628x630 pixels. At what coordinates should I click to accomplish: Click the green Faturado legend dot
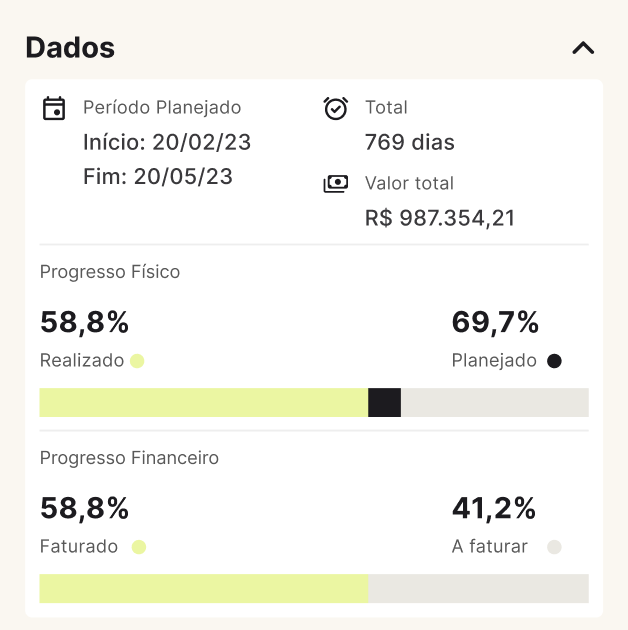coord(139,547)
